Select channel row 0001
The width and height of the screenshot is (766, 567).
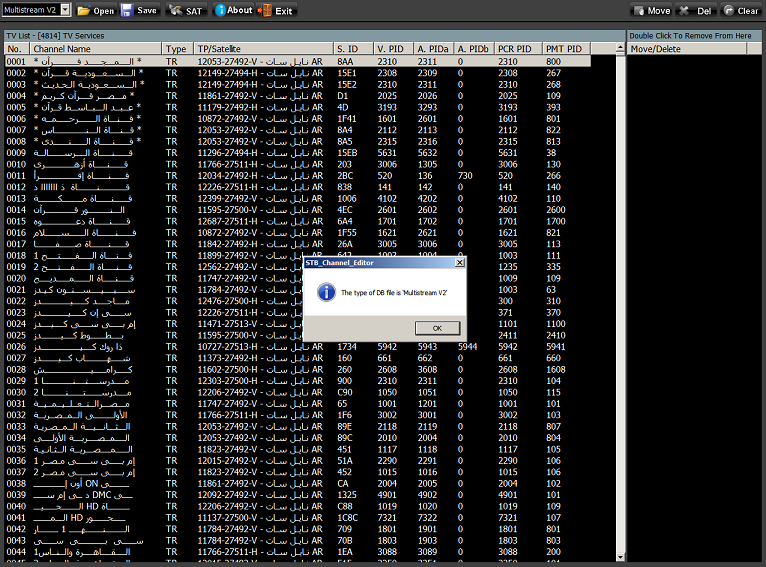pyautogui.click(x=298, y=62)
